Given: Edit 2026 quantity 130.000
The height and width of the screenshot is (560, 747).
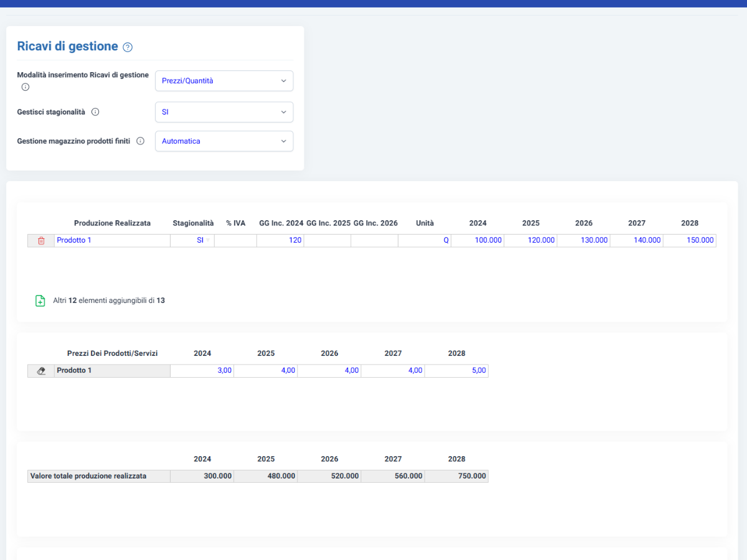Looking at the screenshot, I should point(583,240).
